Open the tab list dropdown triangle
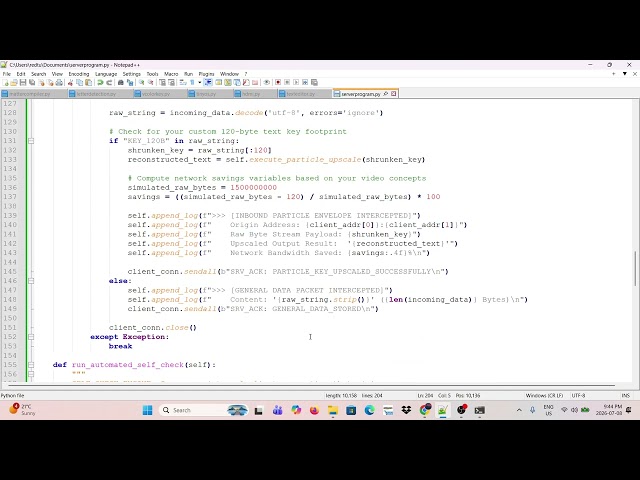 624,74
